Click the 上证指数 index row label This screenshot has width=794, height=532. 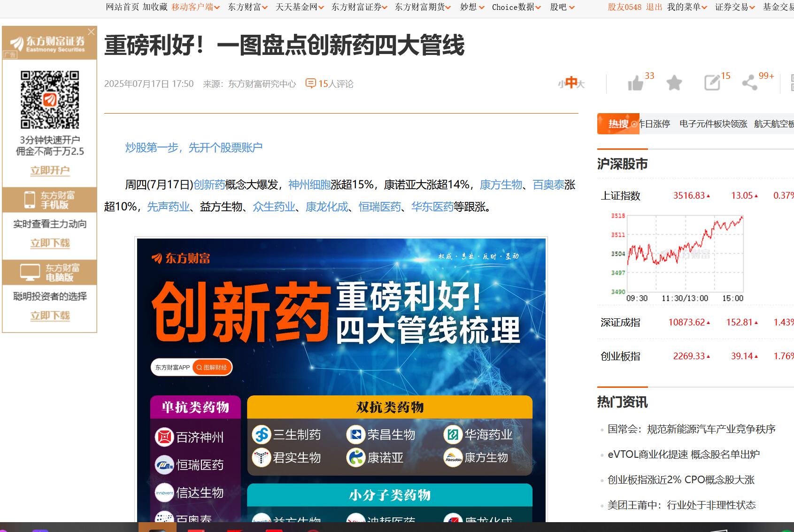click(x=620, y=196)
